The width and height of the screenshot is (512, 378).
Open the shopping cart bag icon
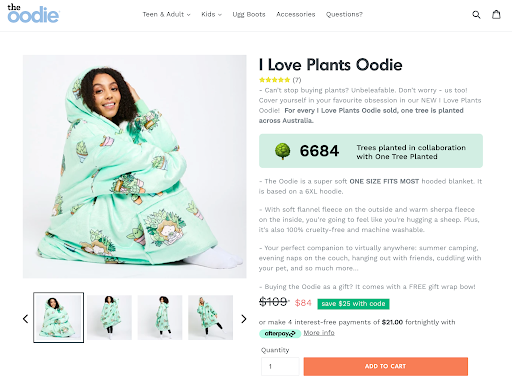tap(496, 14)
